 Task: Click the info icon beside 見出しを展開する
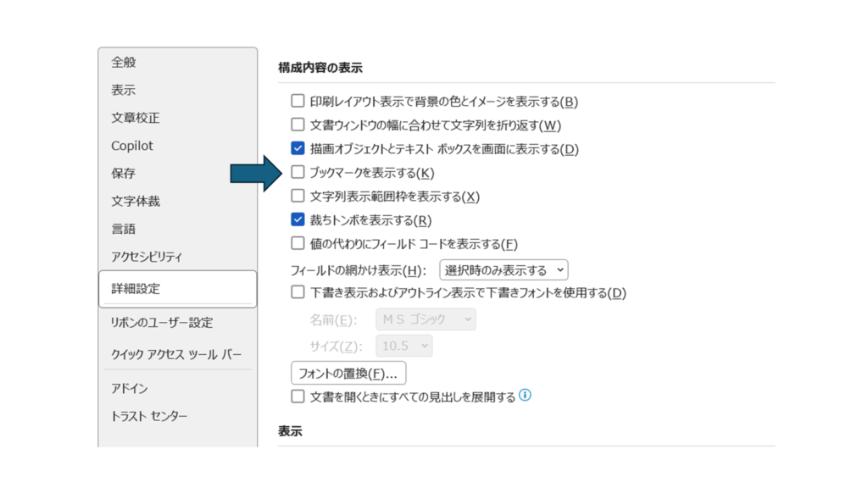pos(526,395)
